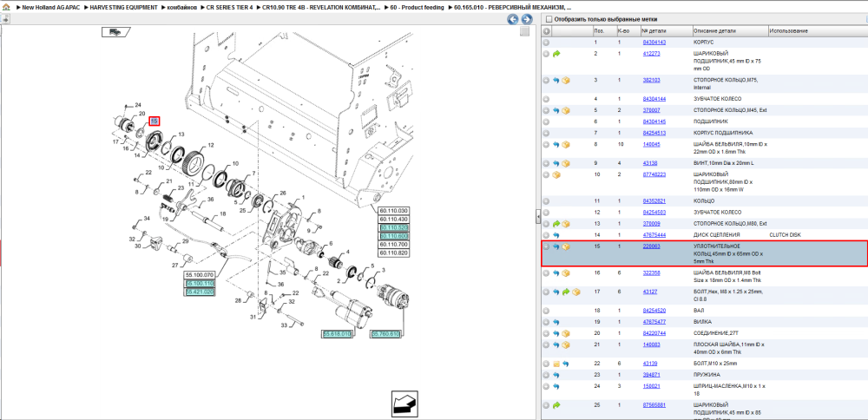The image size is (868, 420).
Task: Click the package box icon in row 5
Action: [566, 111]
